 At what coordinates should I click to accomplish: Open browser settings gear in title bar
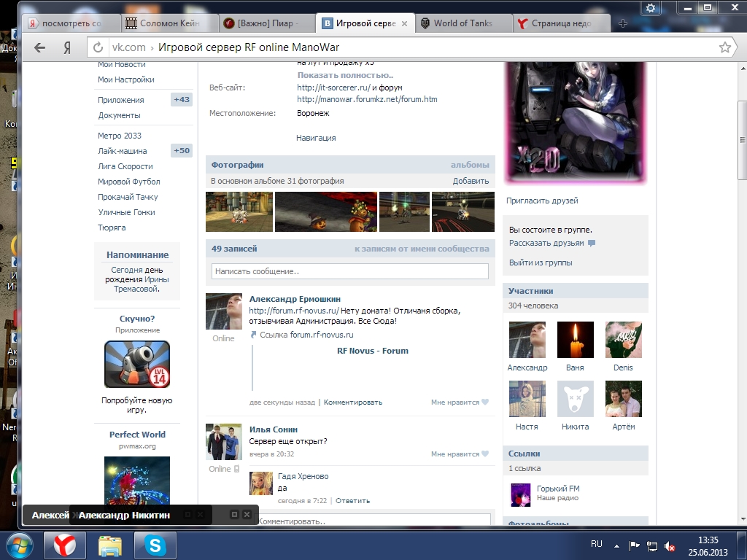pos(651,8)
